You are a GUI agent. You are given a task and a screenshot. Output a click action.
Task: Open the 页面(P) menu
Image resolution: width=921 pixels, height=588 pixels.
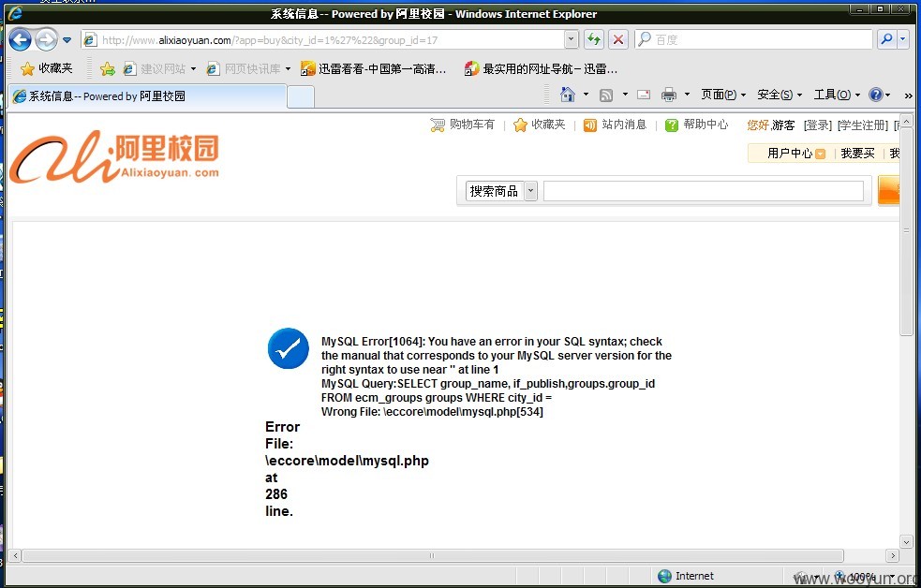pos(723,95)
